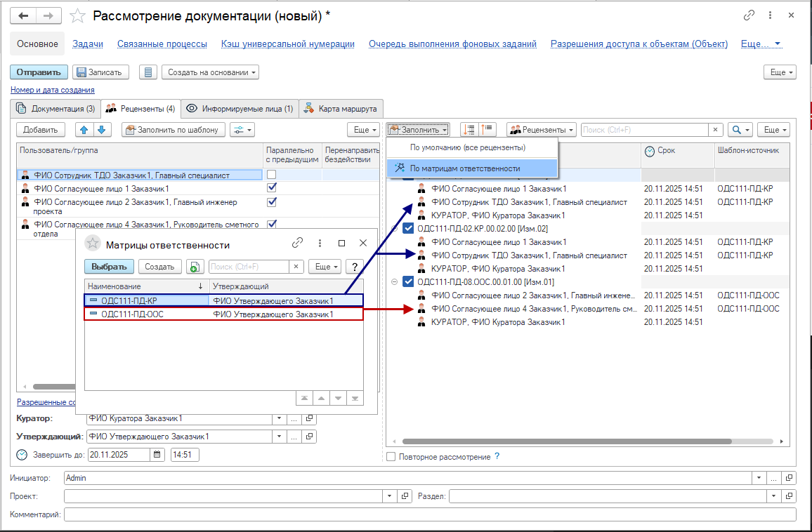Screen dimensions: 812x532
Task: Click the Выбрать button in matrix dialog
Action: (109, 267)
